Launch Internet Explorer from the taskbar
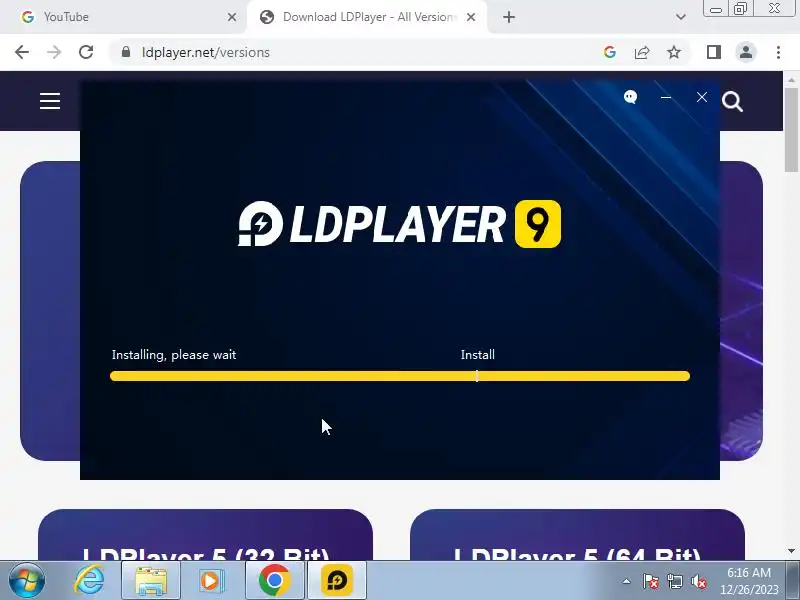This screenshot has width=800, height=600. pyautogui.click(x=90, y=580)
